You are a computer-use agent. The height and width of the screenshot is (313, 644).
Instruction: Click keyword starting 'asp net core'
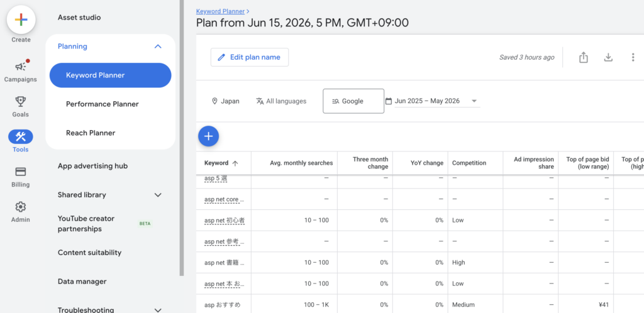(x=225, y=199)
